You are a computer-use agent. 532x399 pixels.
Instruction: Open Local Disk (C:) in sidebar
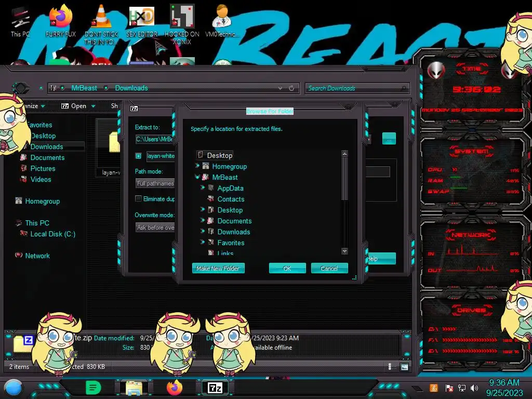48,234
